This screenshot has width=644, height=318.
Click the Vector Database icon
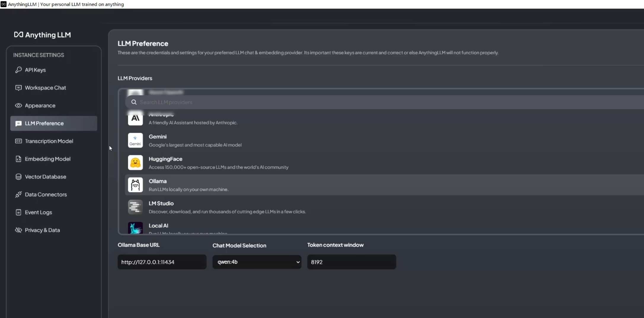coord(18,177)
